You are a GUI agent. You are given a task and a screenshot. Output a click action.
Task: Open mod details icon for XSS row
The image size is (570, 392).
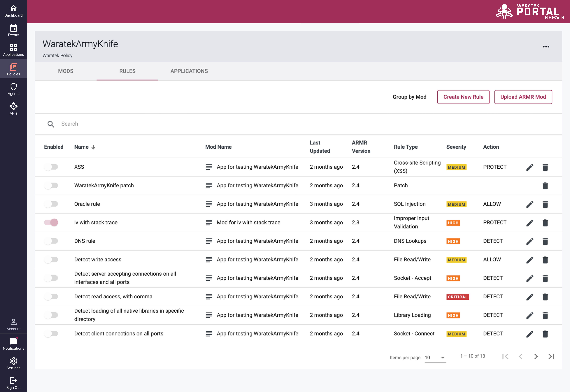click(x=209, y=167)
